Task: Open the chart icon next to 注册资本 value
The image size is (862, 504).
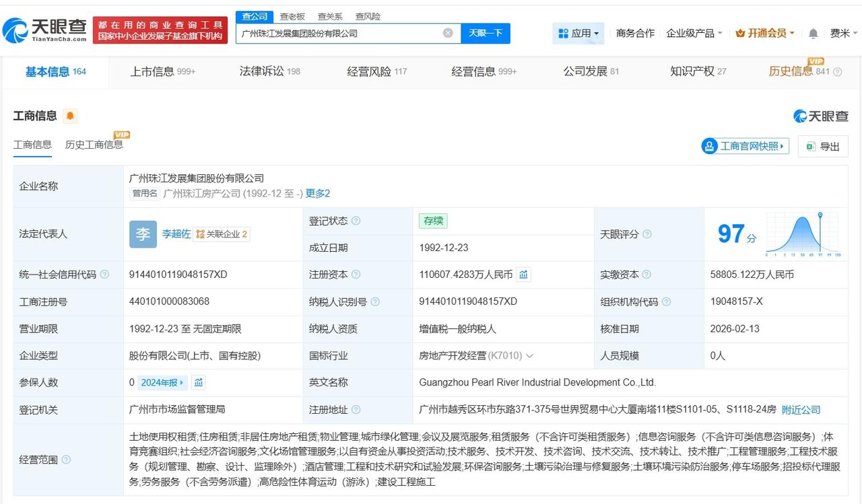Action: click(x=524, y=275)
